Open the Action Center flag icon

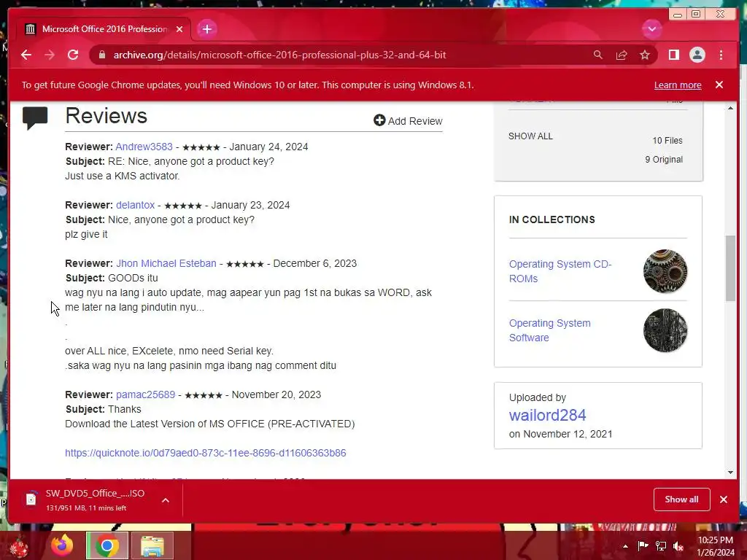coord(643,545)
